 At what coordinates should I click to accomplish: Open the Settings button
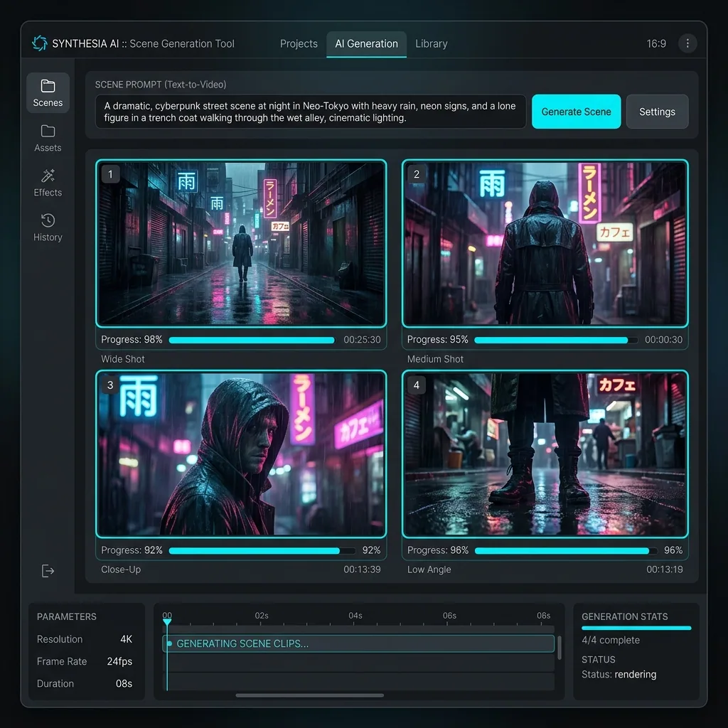657,112
